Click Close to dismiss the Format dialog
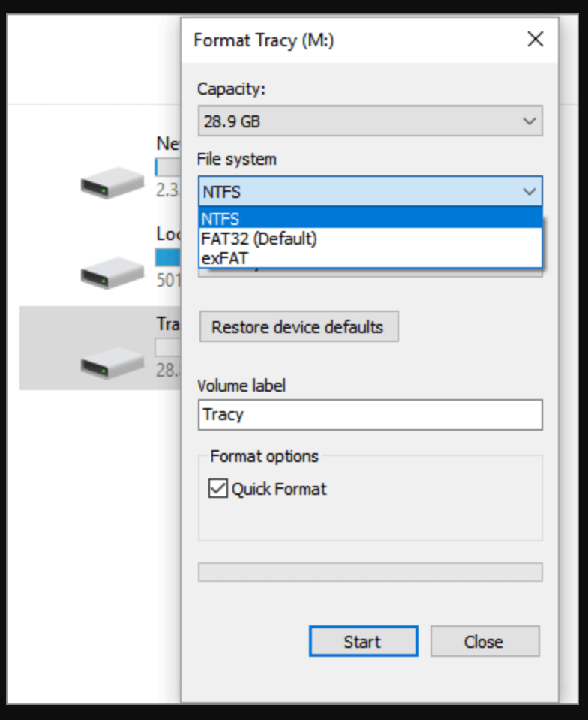588x720 pixels. 484,641
